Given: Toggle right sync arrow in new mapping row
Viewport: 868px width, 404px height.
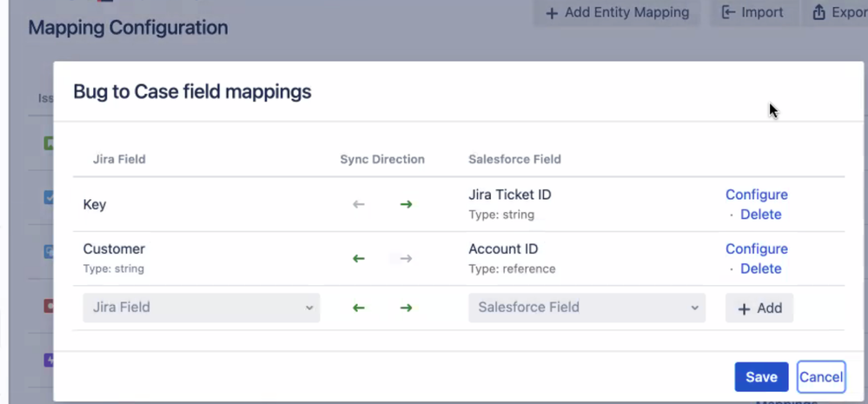Looking at the screenshot, I should tap(407, 308).
